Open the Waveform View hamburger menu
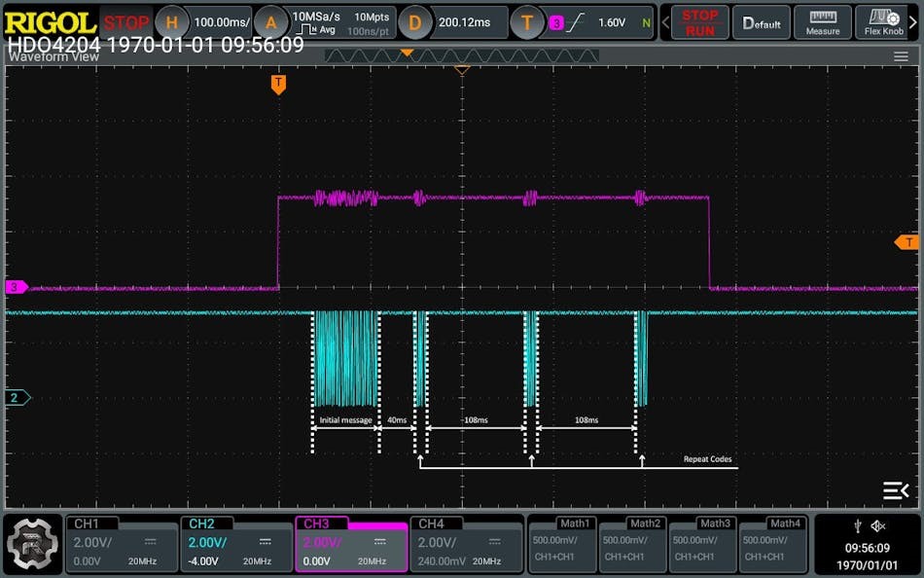The image size is (924, 578). [x=901, y=56]
